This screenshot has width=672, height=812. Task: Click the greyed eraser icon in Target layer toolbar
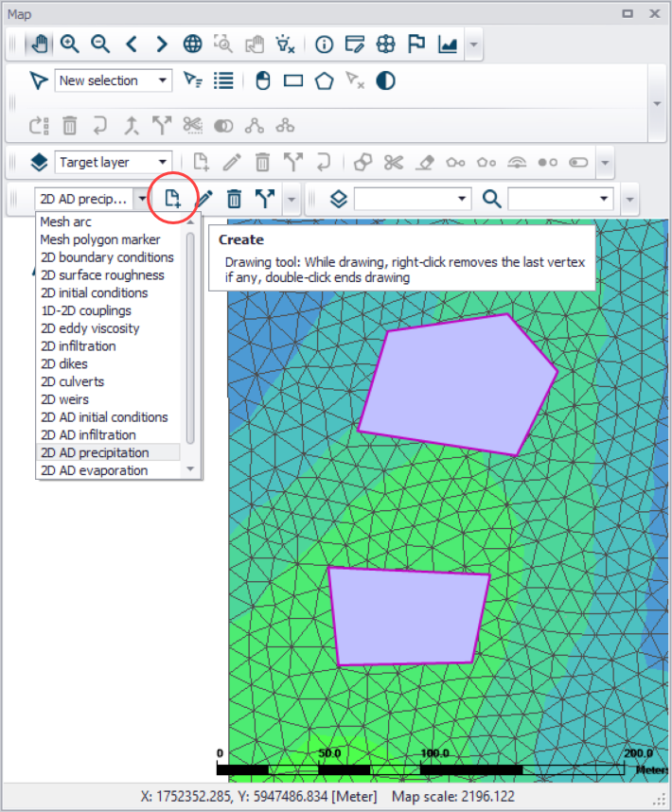pos(425,163)
